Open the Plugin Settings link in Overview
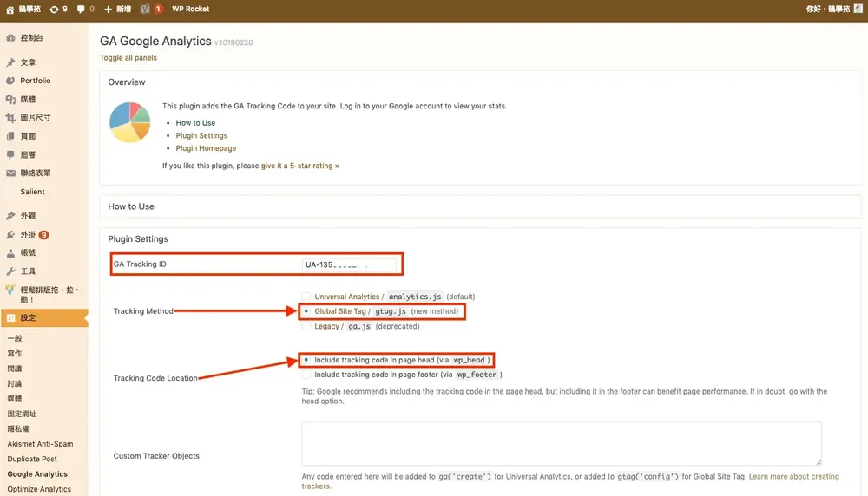868x496 pixels. click(x=201, y=136)
